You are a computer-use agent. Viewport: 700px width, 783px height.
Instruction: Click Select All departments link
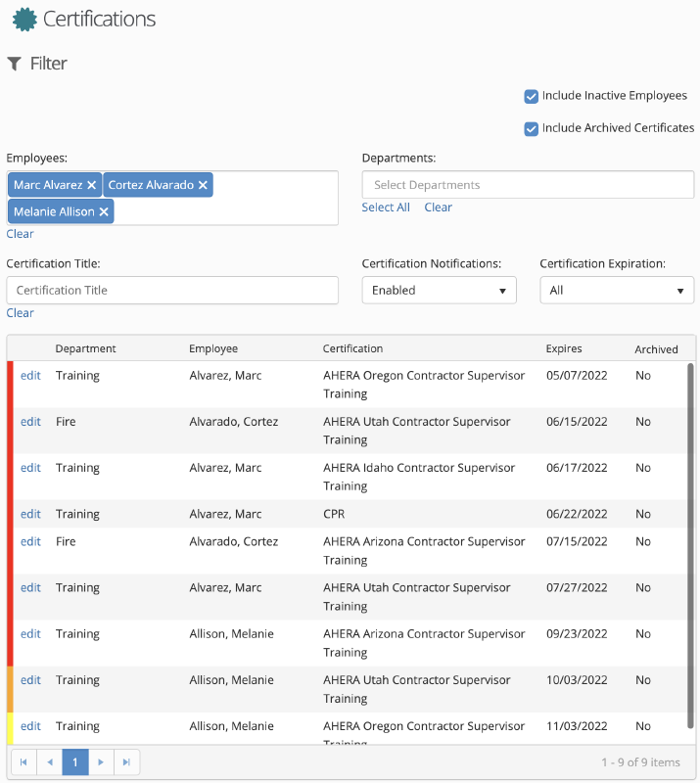(386, 207)
